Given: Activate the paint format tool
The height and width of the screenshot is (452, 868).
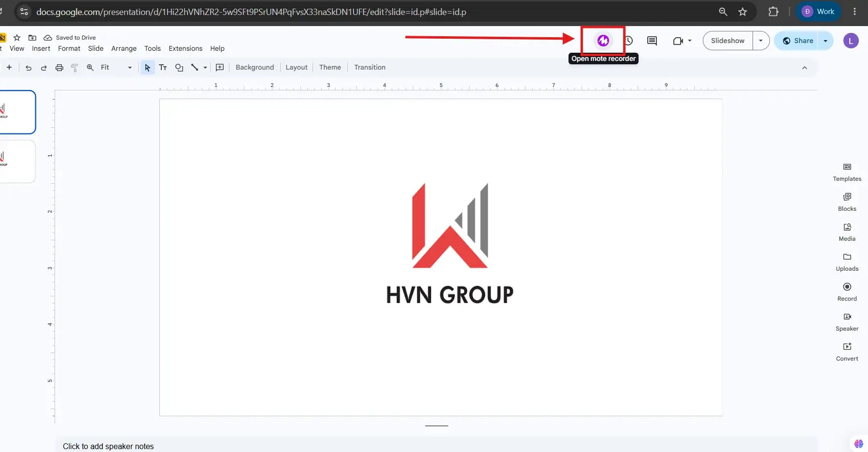Looking at the screenshot, I should coord(74,68).
